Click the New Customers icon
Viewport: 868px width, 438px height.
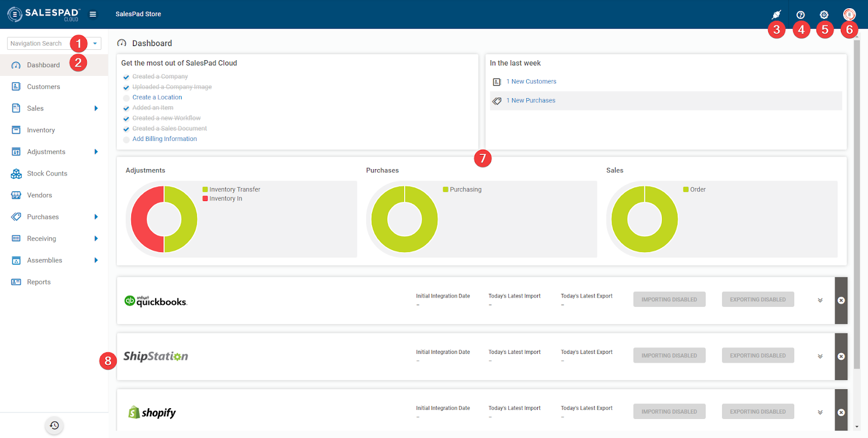pyautogui.click(x=496, y=82)
